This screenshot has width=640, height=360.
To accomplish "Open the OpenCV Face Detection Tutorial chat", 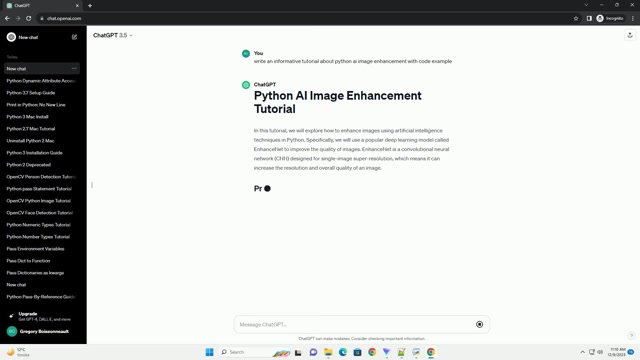I will click(x=40, y=213).
